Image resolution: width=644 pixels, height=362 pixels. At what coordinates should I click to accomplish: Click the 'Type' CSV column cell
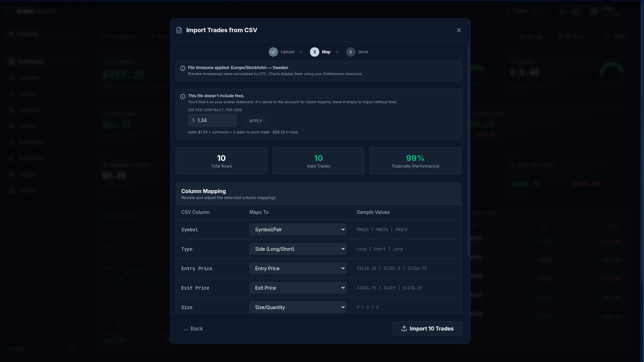point(187,249)
